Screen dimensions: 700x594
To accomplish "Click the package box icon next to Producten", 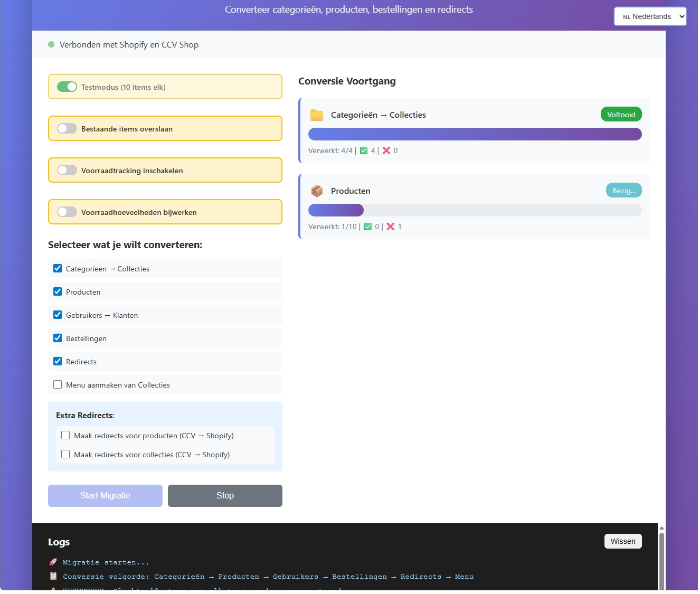I will [317, 191].
